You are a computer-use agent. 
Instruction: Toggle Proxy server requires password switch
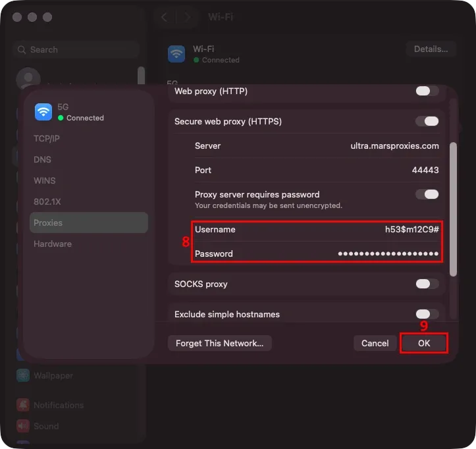tap(427, 194)
